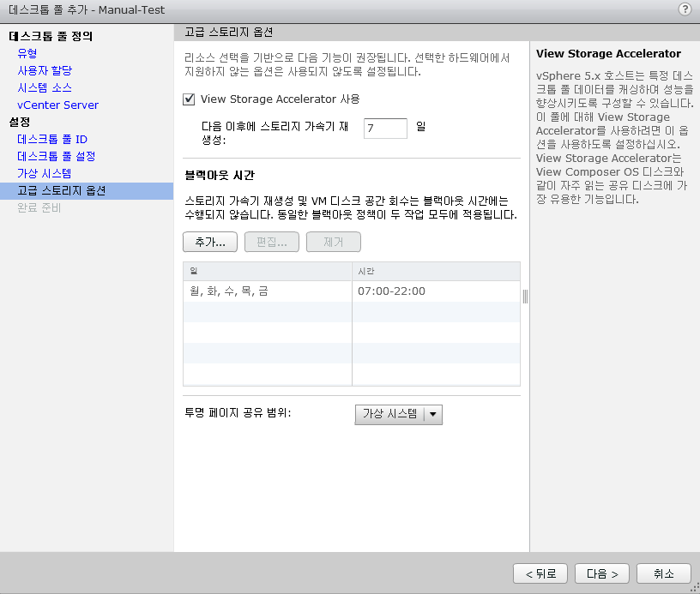Click the dialog resize grip corner

(x=696, y=590)
